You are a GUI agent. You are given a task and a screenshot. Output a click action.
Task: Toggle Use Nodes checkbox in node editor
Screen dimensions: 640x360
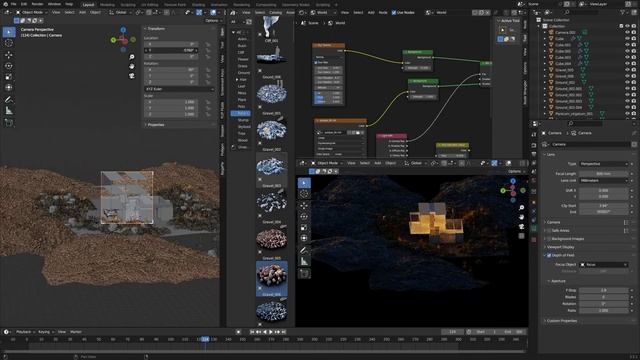394,13
